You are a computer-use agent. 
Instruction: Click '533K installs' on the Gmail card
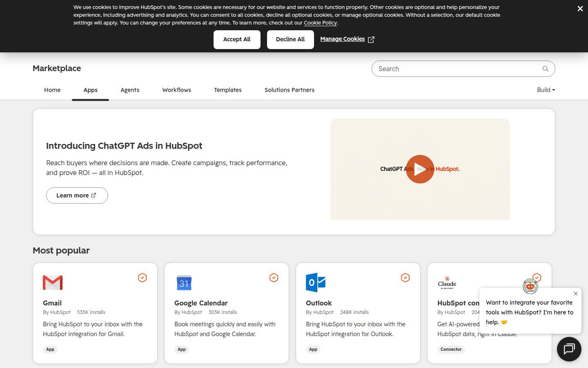(x=91, y=312)
